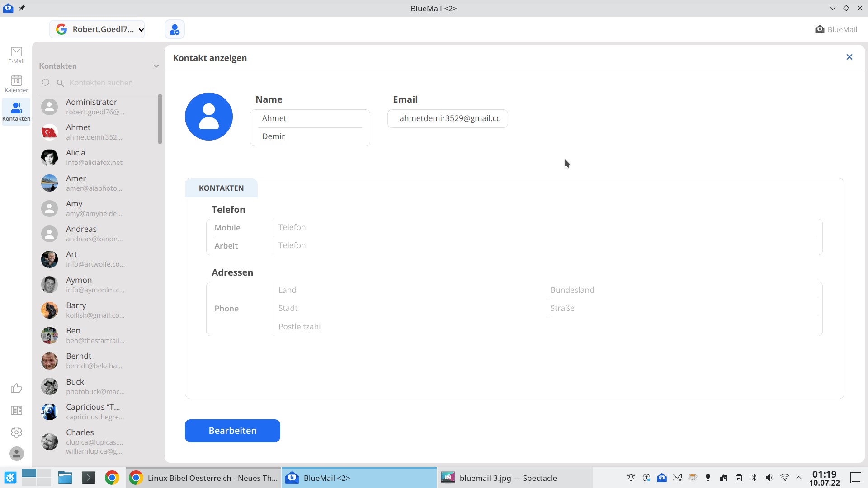Viewport: 868px width, 488px height.
Task: Open the Robert.Goedl account dropdown
Action: pyautogui.click(x=97, y=29)
